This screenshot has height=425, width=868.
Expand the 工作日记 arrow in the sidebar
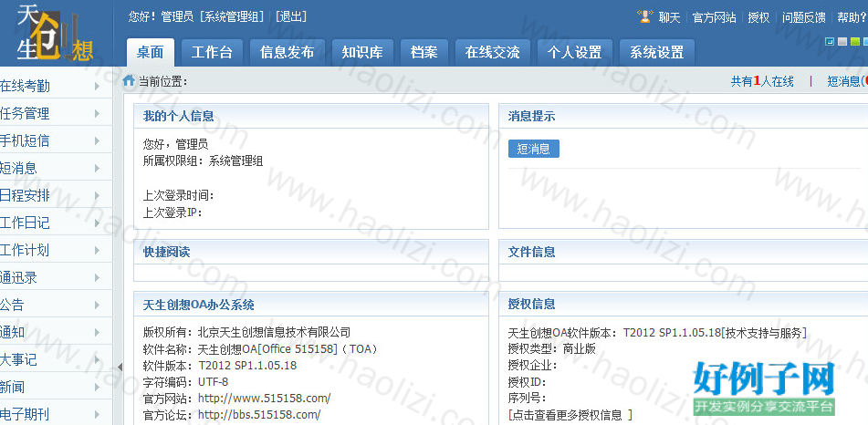click(x=97, y=223)
